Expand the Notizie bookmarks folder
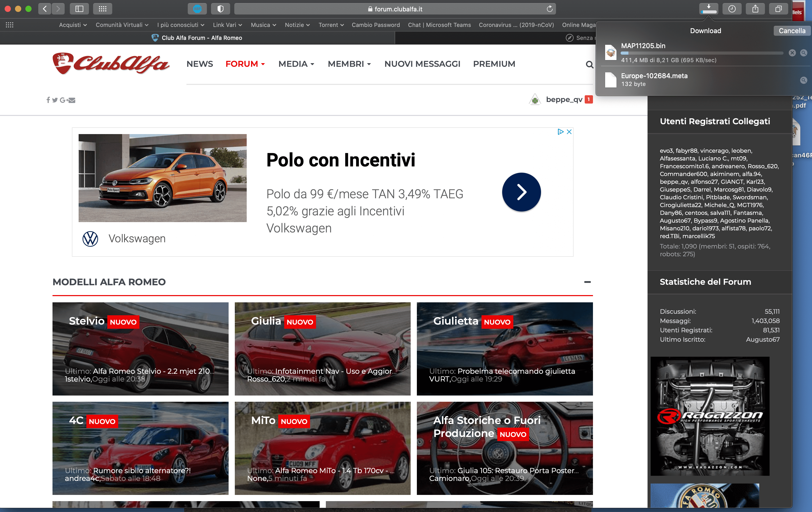Image resolution: width=812 pixels, height=512 pixels. click(x=297, y=25)
